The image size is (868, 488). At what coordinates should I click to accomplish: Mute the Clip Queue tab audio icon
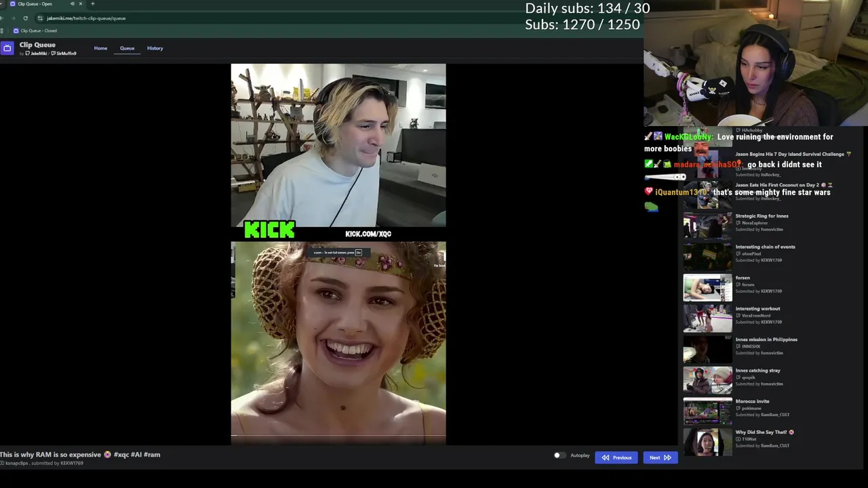pyautogui.click(x=72, y=4)
